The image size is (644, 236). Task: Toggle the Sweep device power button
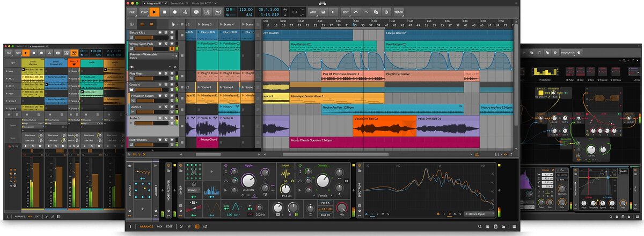click(x=181, y=165)
